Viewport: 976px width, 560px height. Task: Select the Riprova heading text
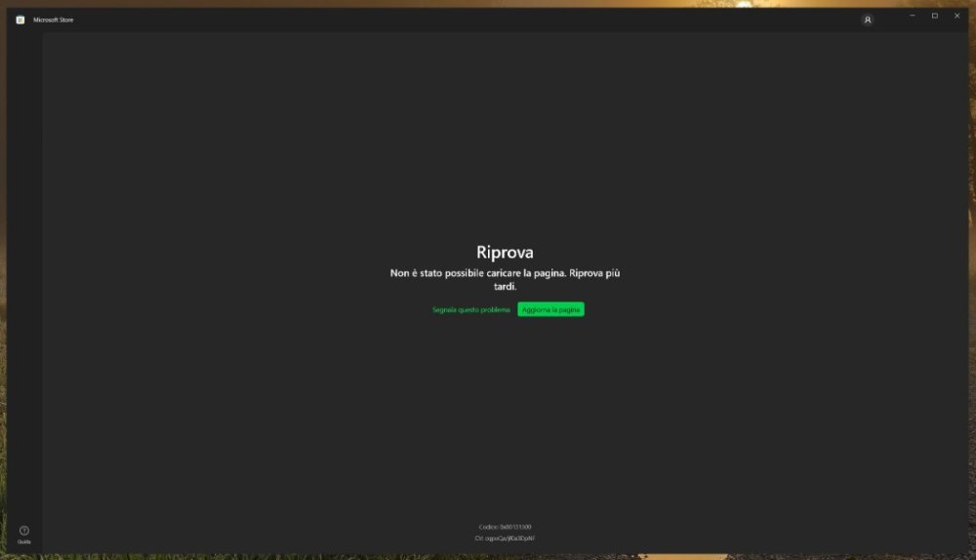pyautogui.click(x=505, y=252)
